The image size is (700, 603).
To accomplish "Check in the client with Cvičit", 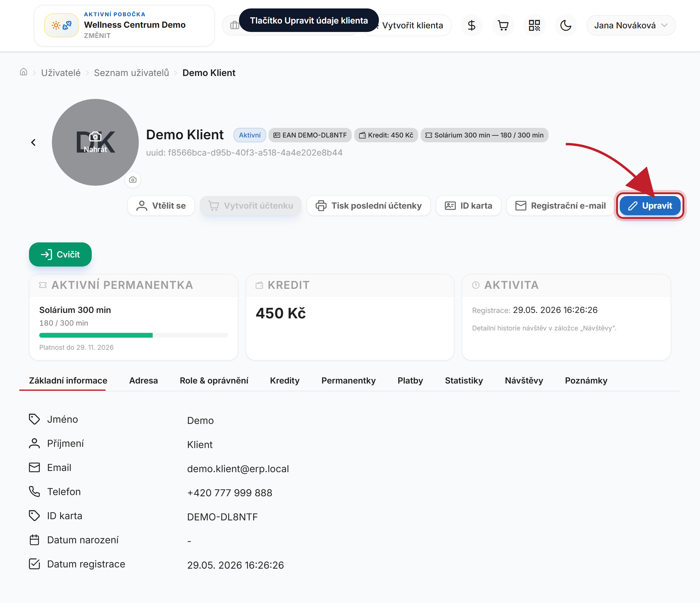I will click(60, 254).
